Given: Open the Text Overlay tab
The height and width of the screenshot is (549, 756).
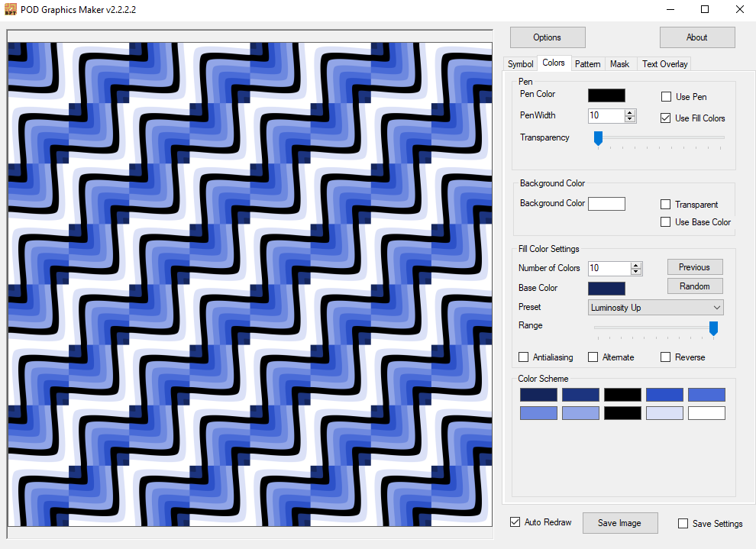Looking at the screenshot, I should point(665,64).
